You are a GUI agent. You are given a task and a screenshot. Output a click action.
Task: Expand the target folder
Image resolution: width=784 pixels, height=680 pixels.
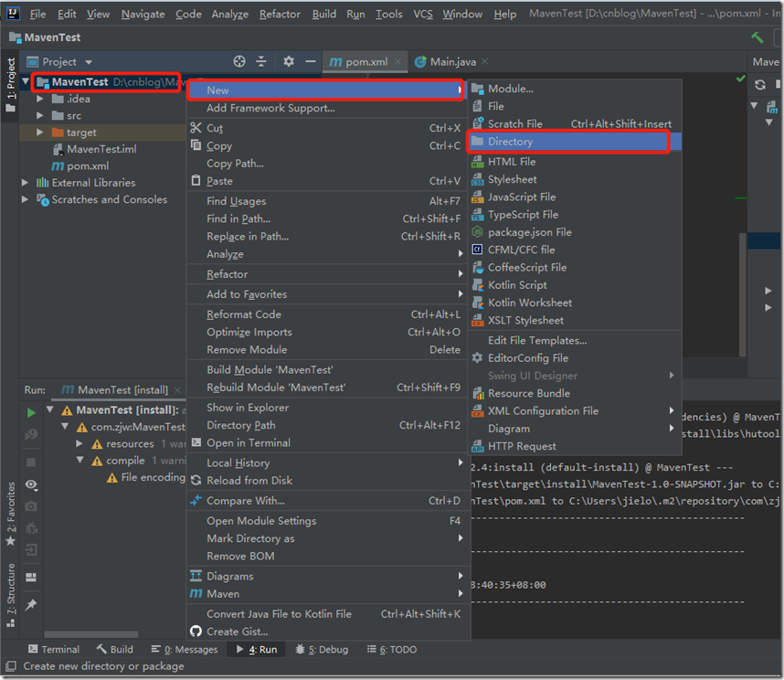point(39,133)
